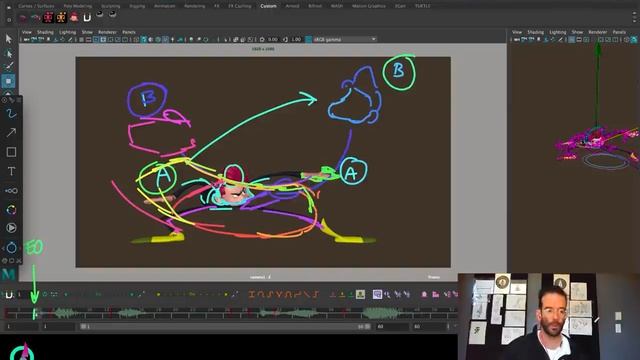
Task: Click the playback end frame field showing 60
Action: (x=392, y=327)
